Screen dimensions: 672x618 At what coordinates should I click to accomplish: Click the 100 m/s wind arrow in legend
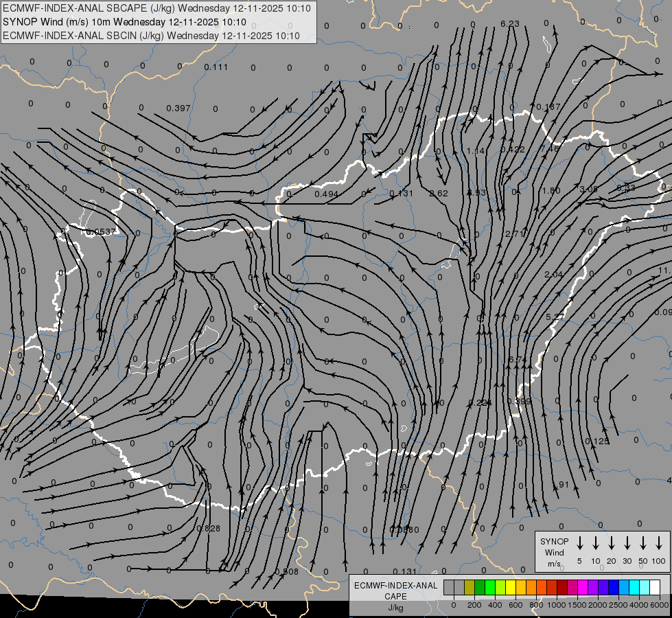(x=659, y=543)
